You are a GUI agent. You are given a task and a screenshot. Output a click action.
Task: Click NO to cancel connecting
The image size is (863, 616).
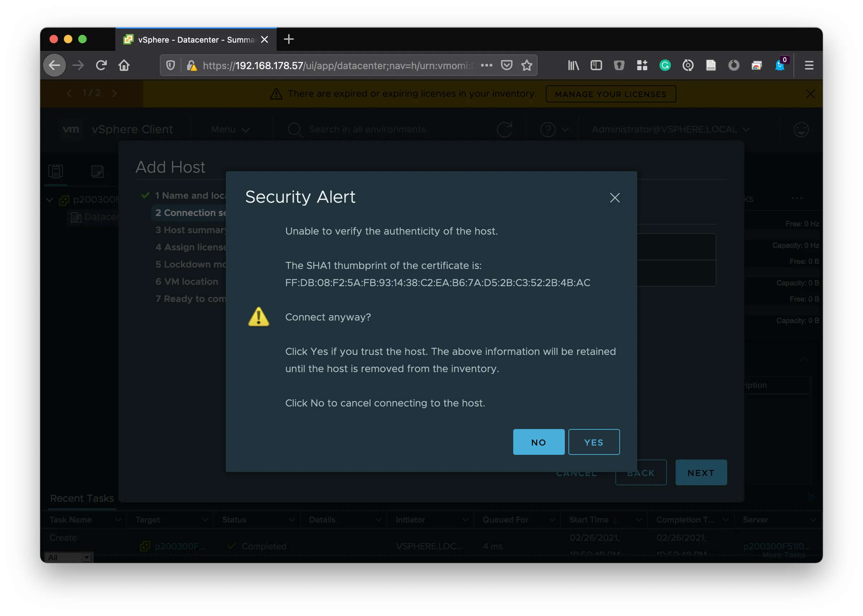pyautogui.click(x=538, y=442)
